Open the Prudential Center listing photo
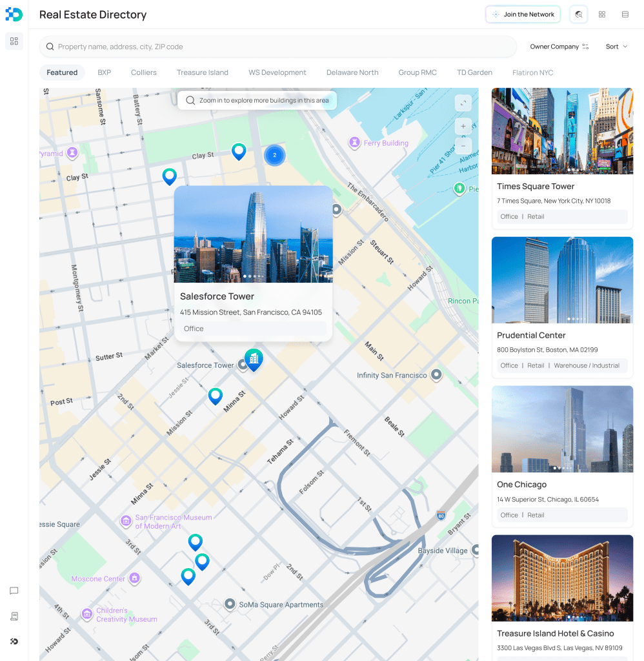644x661 pixels. pyautogui.click(x=562, y=280)
